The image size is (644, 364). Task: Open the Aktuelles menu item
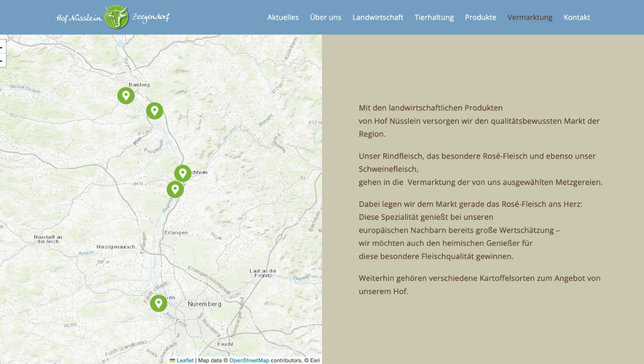click(283, 17)
